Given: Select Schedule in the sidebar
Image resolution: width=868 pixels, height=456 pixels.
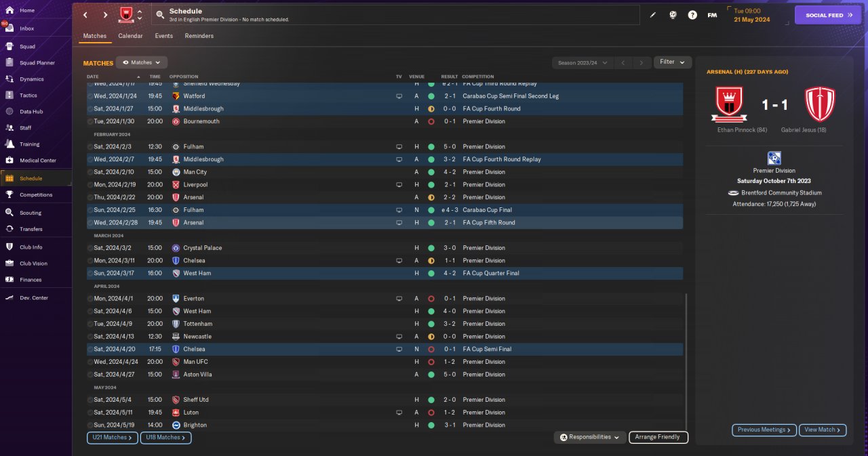Looking at the screenshot, I should (x=31, y=178).
